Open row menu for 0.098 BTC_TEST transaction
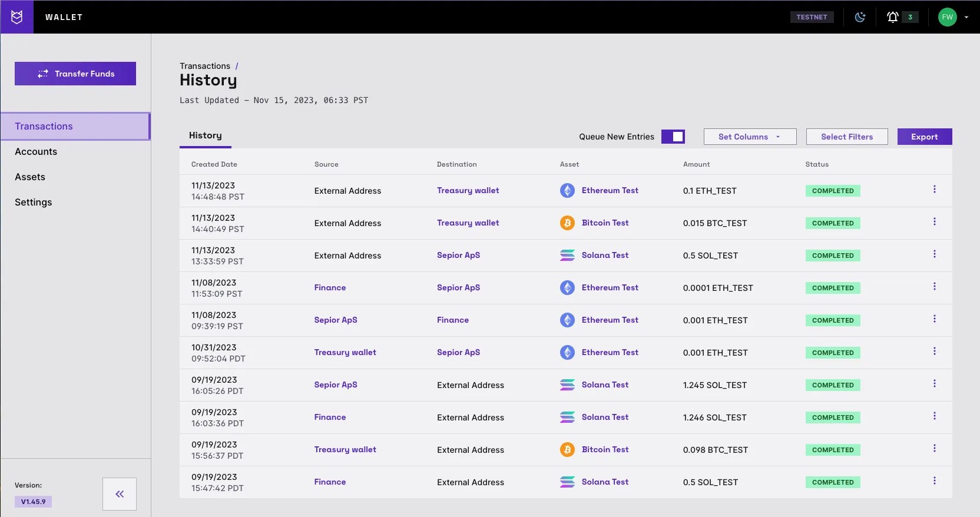Screen dimensions: 980x517 (934, 448)
